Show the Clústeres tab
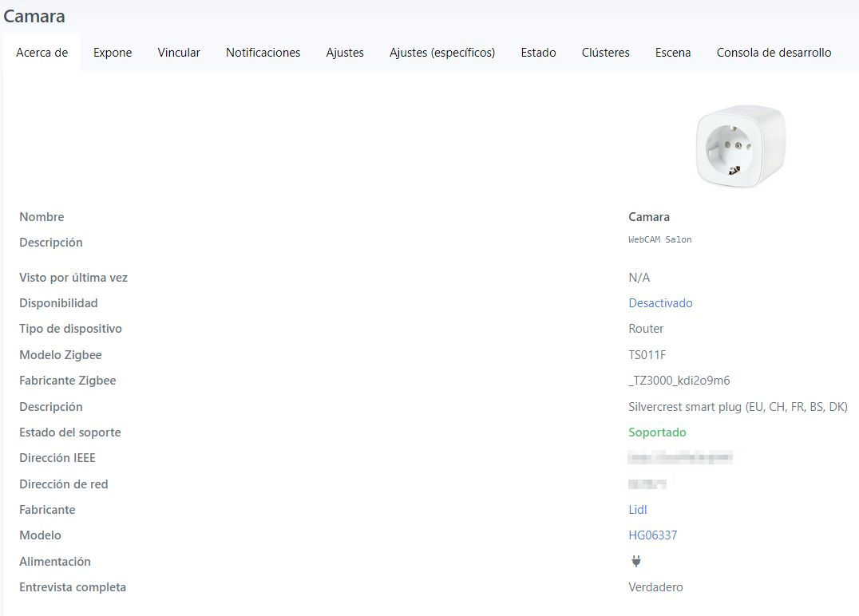This screenshot has width=859, height=616. pos(605,53)
